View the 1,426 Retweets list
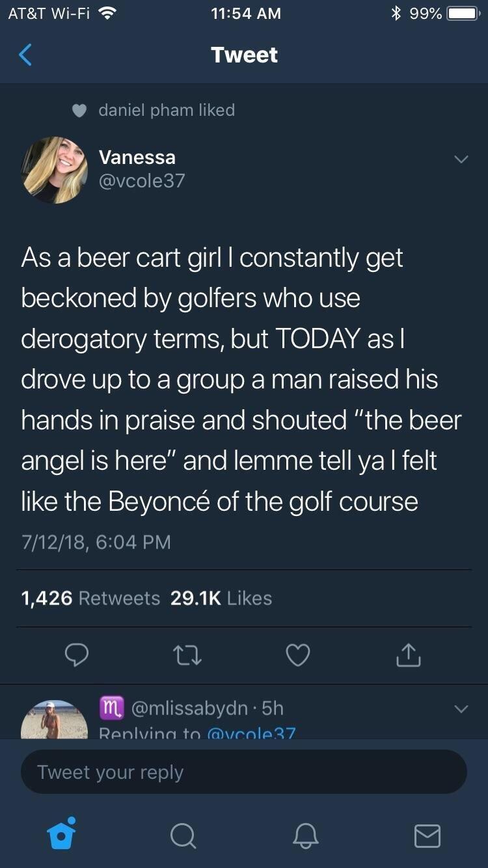The width and height of the screenshot is (488, 868). pos(90,598)
